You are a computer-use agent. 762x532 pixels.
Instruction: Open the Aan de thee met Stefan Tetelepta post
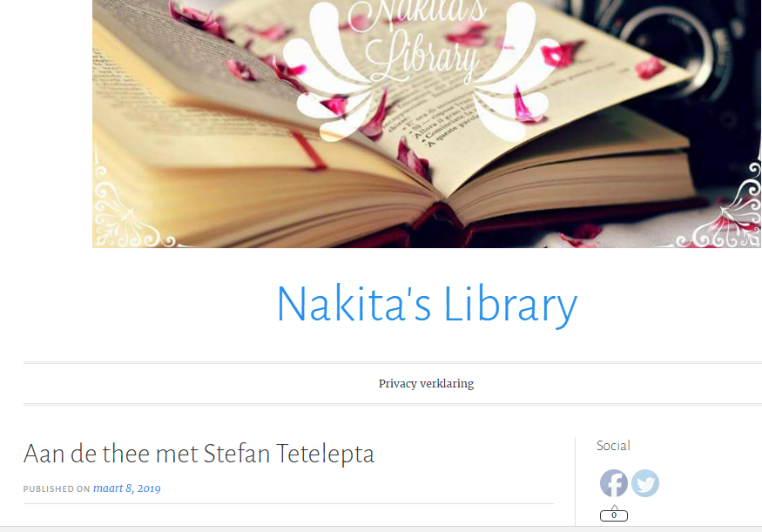[x=199, y=454]
